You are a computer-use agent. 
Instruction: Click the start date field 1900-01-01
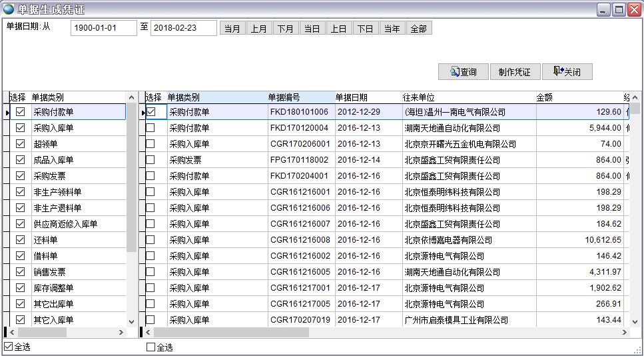[103, 28]
